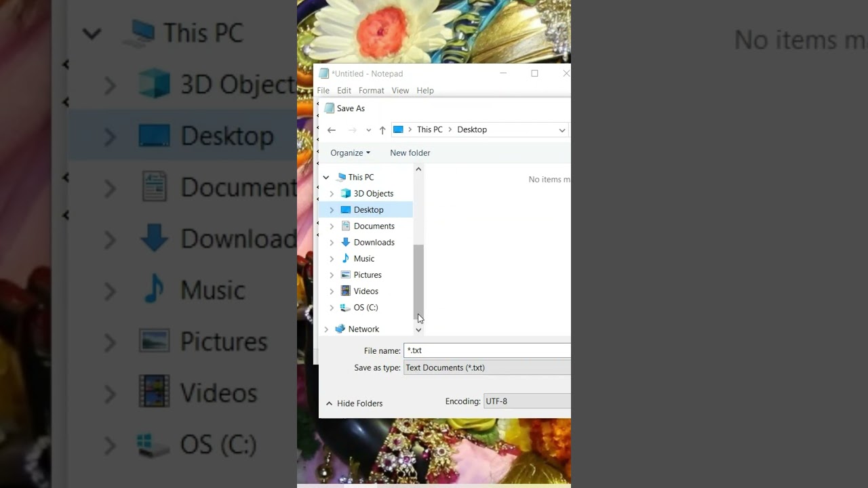The width and height of the screenshot is (868, 488).
Task: Click the Up one level arrow
Action: (x=382, y=130)
